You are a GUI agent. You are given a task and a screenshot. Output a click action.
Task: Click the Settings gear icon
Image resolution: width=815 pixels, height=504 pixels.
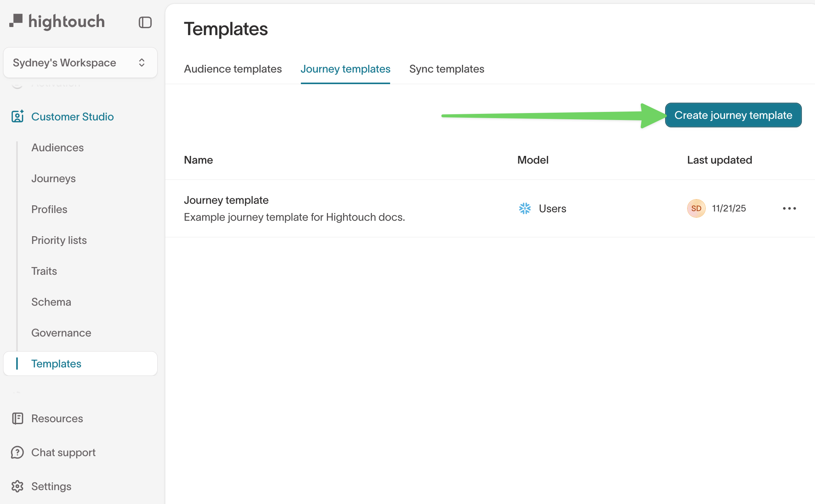click(x=17, y=486)
